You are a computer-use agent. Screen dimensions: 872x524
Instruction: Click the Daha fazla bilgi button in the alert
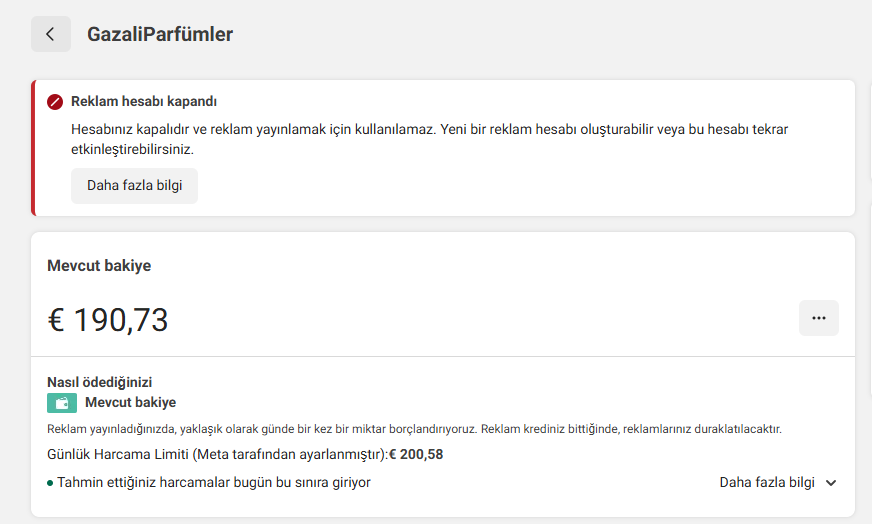pyautogui.click(x=135, y=186)
